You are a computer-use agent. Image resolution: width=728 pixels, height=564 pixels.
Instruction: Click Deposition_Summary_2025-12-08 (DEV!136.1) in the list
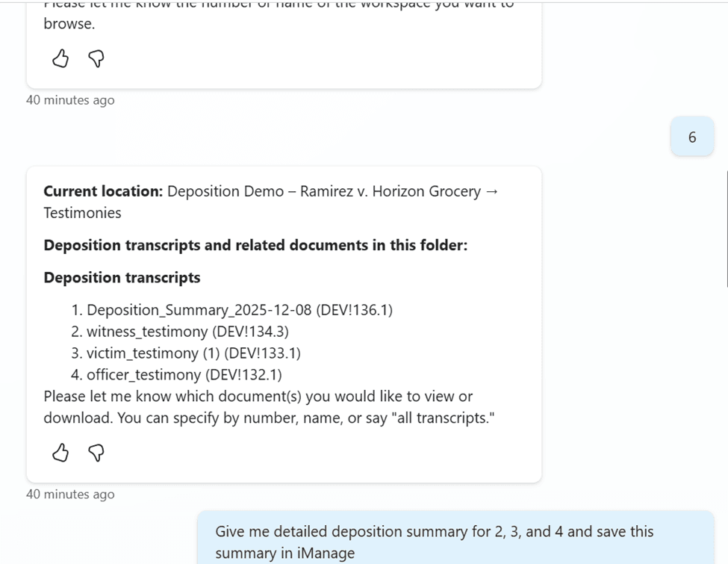coord(239,310)
